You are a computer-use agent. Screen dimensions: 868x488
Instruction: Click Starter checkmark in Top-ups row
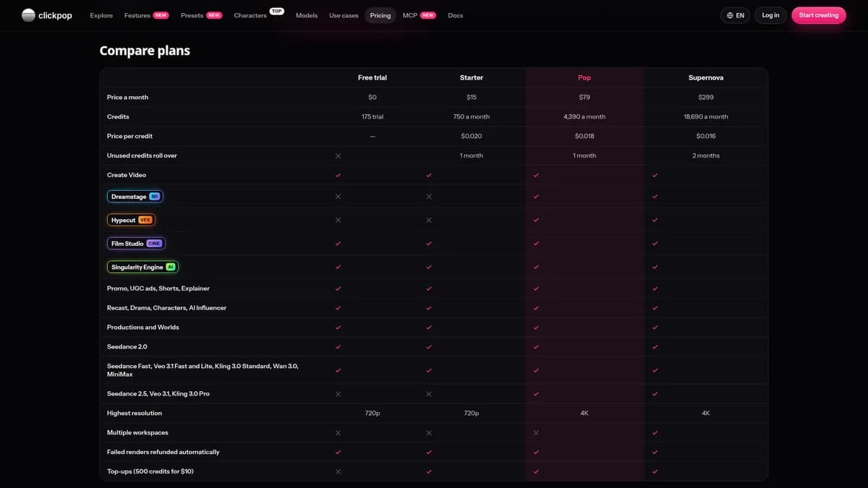click(x=429, y=471)
